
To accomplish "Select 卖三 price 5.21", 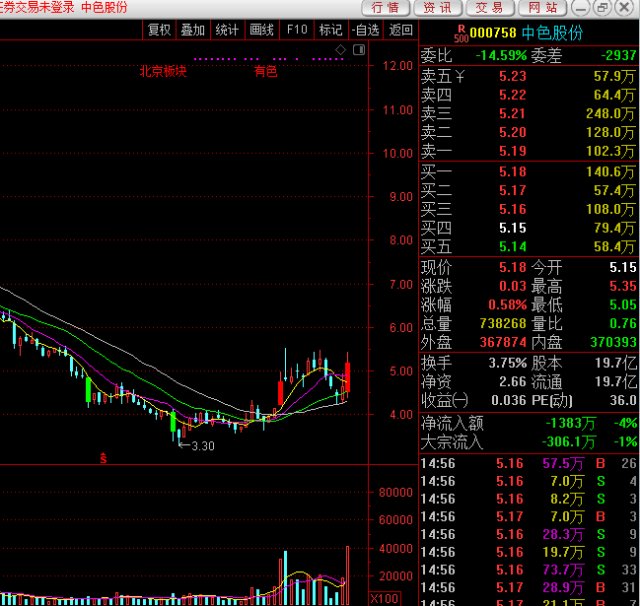I will (513, 113).
